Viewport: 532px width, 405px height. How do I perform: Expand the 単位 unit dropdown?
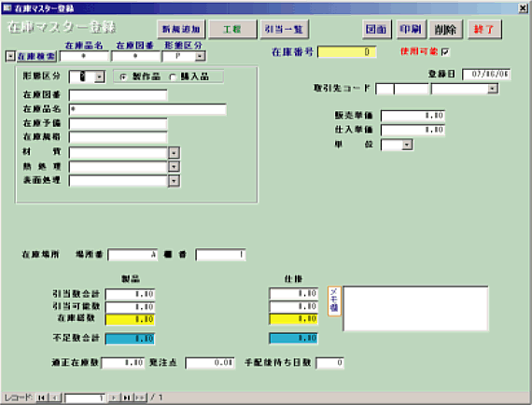point(407,145)
